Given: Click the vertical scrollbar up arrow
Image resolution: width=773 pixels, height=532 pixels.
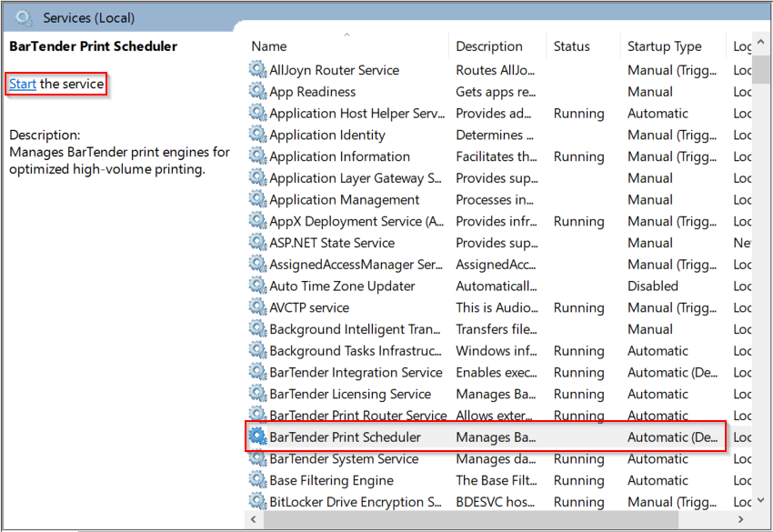Looking at the screenshot, I should (x=760, y=42).
